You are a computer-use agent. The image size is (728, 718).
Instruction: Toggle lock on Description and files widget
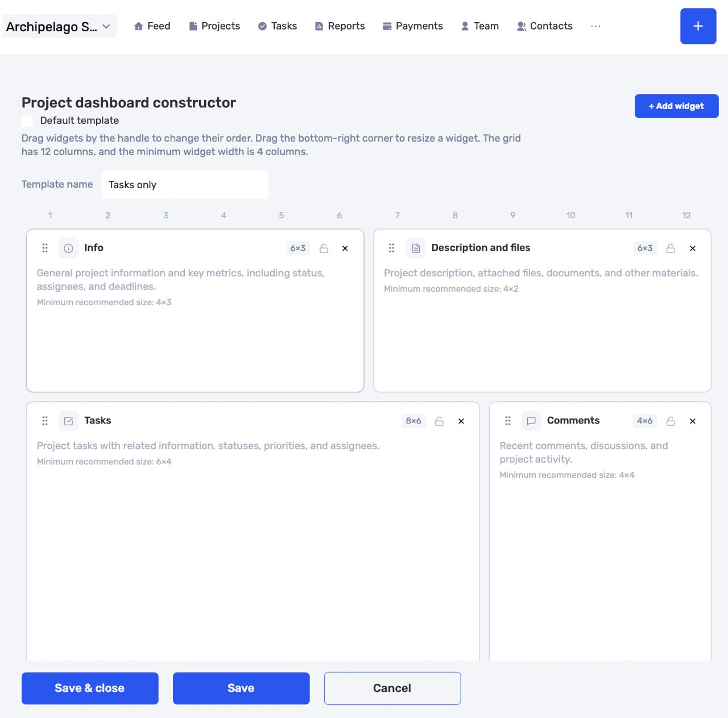click(x=671, y=248)
